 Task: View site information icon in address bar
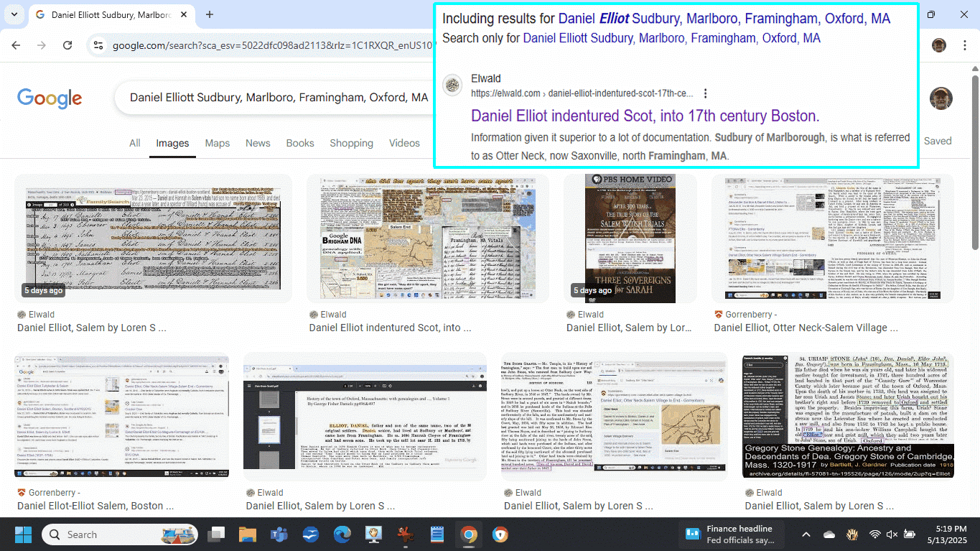pos(99,45)
